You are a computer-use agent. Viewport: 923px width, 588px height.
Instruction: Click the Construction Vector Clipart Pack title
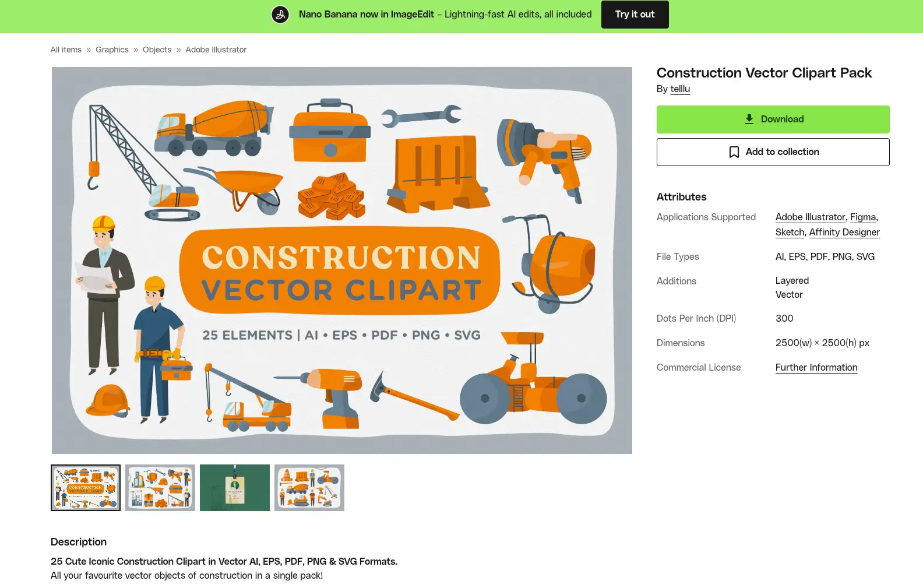[x=764, y=73]
